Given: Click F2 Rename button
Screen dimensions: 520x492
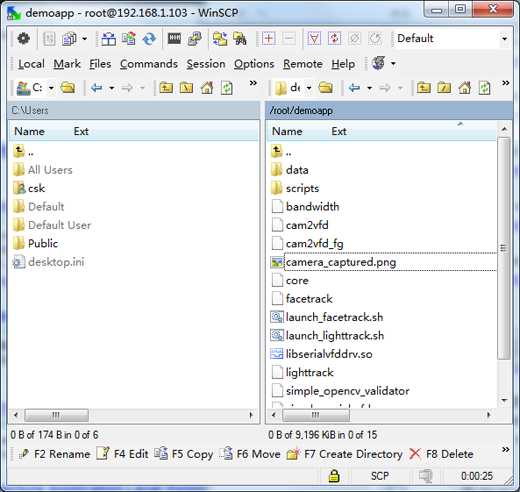Looking at the screenshot, I should tap(54, 454).
